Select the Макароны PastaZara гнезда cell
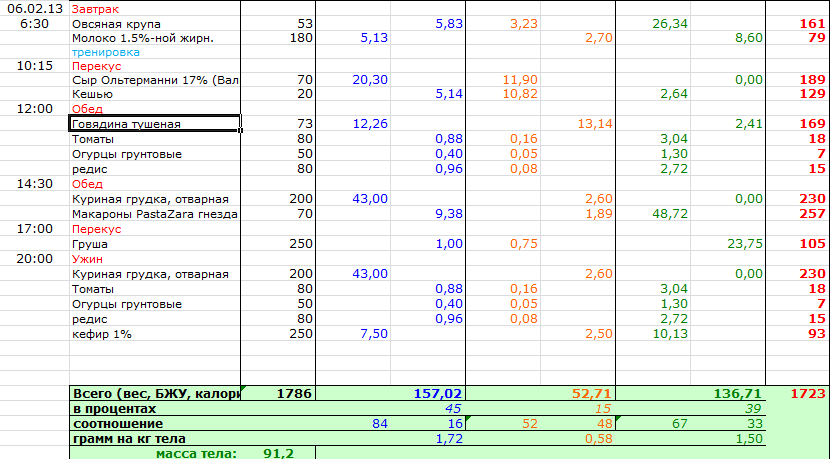Image resolution: width=830 pixels, height=459 pixels. click(154, 214)
